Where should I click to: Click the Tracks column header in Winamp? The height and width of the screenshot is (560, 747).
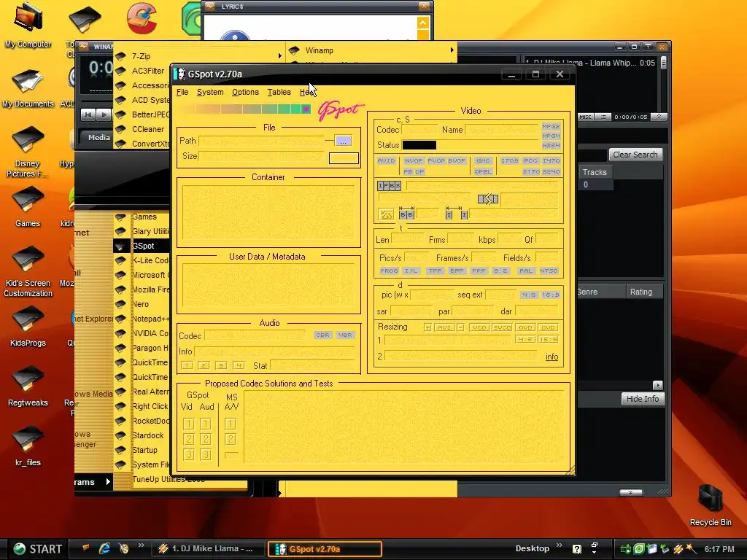(595, 172)
